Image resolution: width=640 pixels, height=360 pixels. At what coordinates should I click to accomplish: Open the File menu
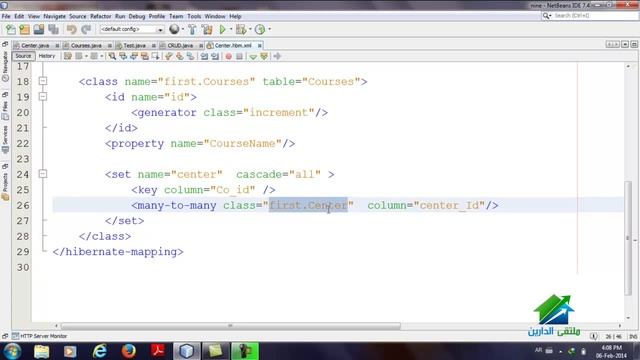[x=6, y=16]
